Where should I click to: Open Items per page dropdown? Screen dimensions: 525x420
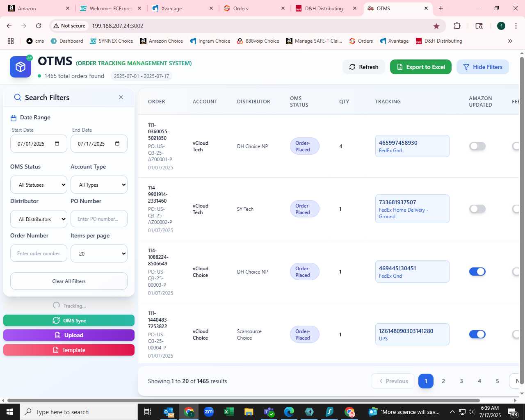[99, 253]
